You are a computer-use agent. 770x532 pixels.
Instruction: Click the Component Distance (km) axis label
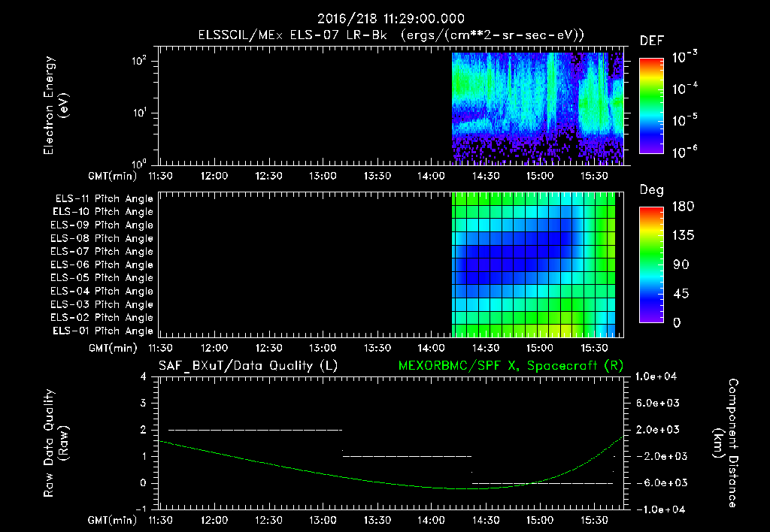[x=726, y=443]
